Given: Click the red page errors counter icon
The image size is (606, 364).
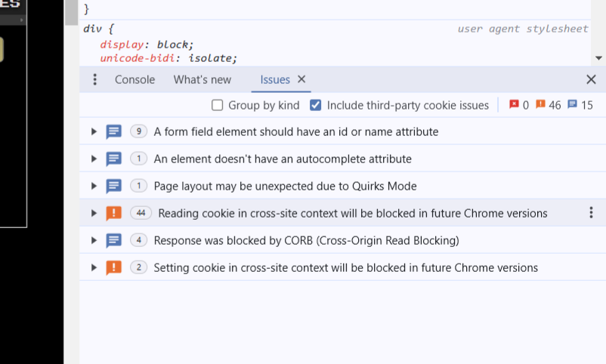Looking at the screenshot, I should point(515,105).
